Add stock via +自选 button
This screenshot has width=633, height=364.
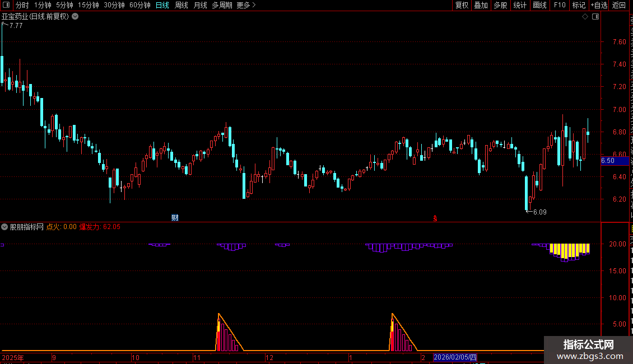tap(599, 5)
